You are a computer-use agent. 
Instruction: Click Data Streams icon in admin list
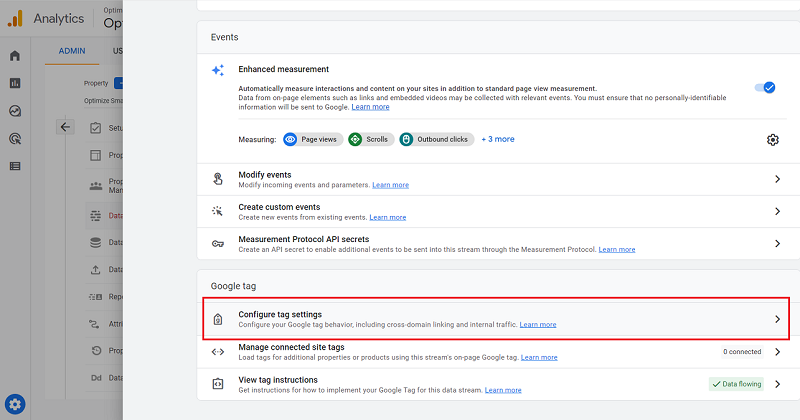click(x=95, y=215)
